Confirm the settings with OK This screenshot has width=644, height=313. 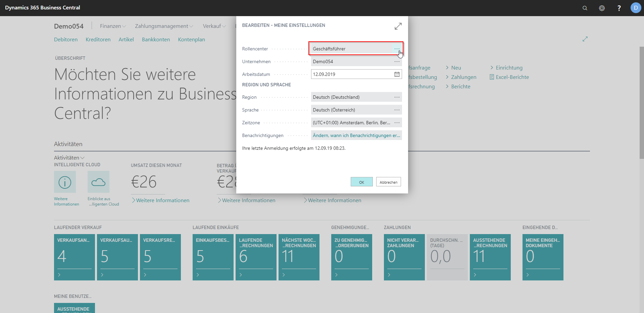tap(361, 182)
